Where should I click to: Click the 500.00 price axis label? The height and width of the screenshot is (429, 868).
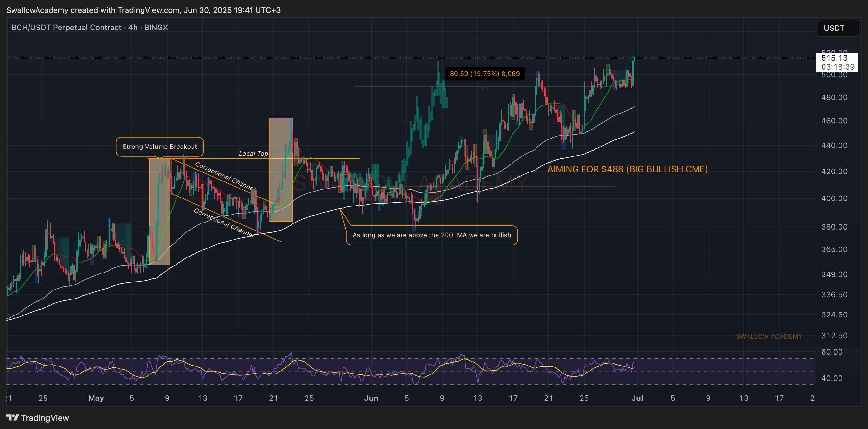pos(834,75)
